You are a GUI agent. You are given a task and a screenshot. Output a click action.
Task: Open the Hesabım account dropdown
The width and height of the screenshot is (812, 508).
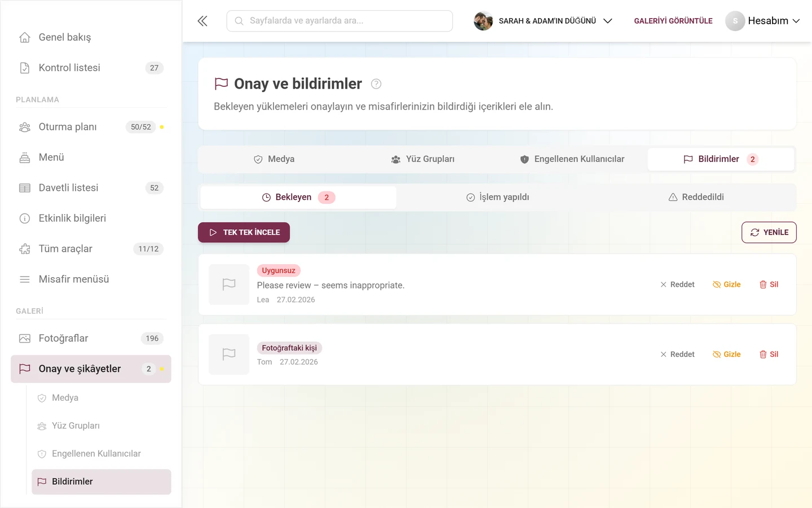(763, 21)
